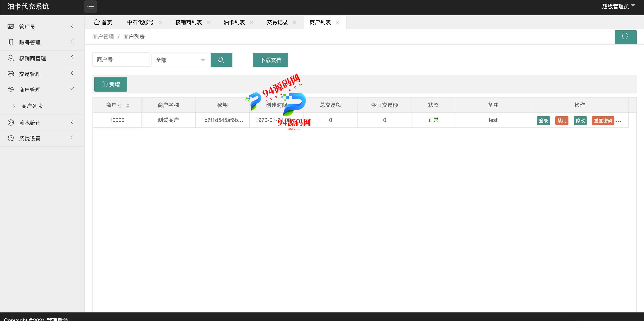Screen dimensions: 644x321
Task: Click the 商户名称 column header
Action: coord(168,105)
